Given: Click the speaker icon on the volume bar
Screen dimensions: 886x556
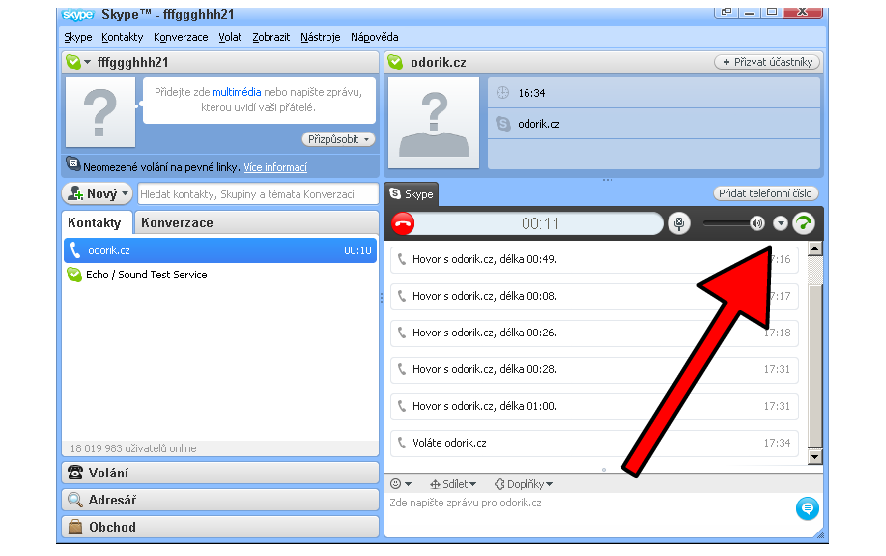Looking at the screenshot, I should click(x=757, y=224).
